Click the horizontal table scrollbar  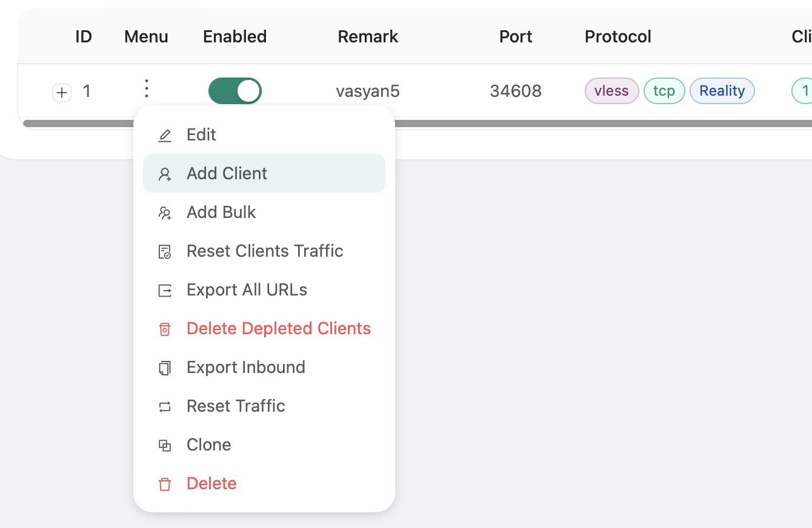click(545, 124)
